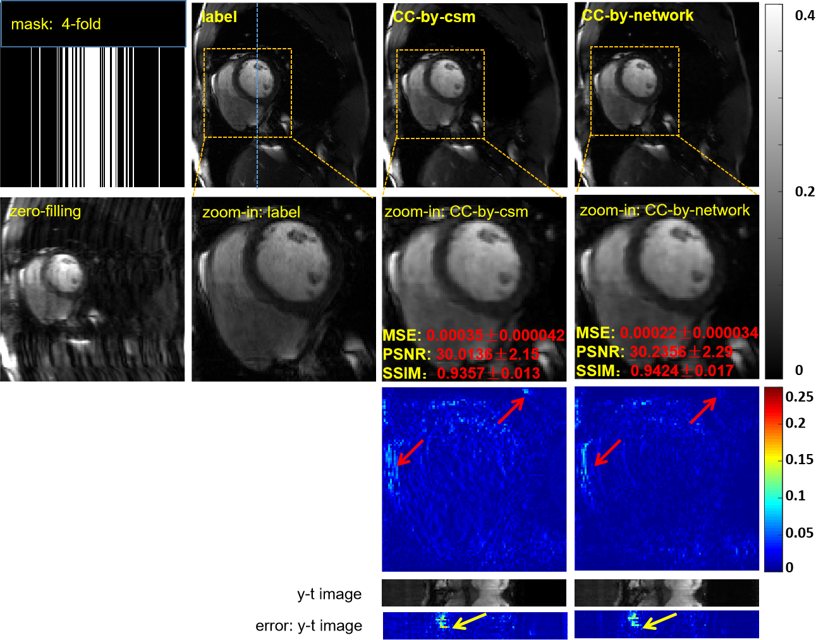The height and width of the screenshot is (640, 840).
Task: Open the full-view CC-by-csm reconstruction image
Action: pos(475,95)
